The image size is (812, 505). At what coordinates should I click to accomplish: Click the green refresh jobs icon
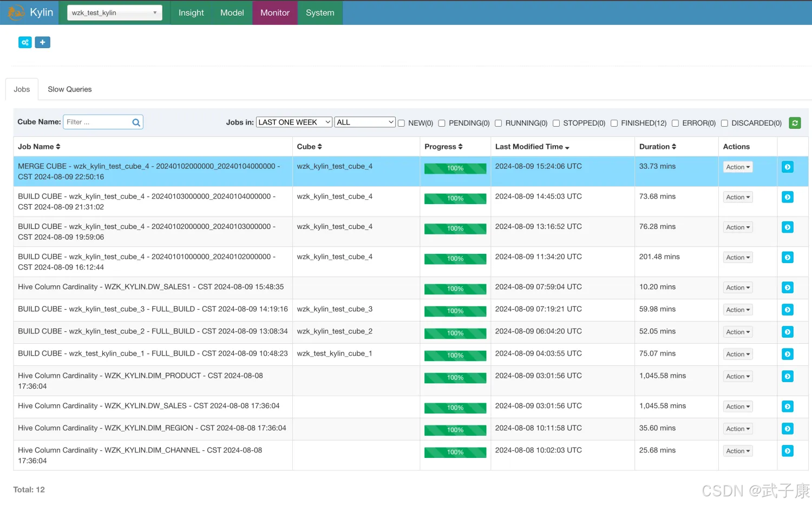coord(795,123)
